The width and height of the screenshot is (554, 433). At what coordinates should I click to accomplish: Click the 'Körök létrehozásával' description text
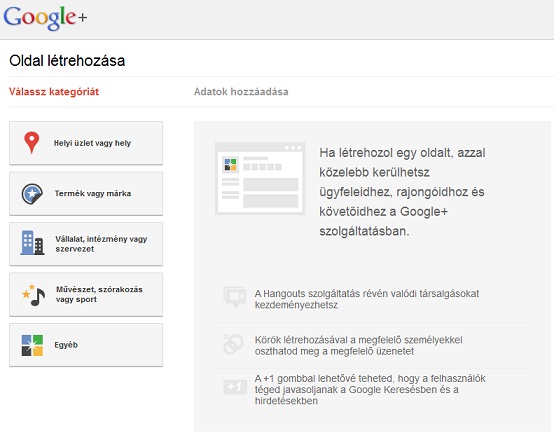click(358, 345)
